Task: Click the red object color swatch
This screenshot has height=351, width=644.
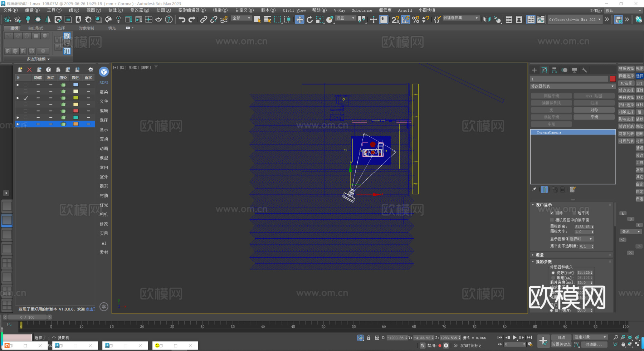Action: (x=613, y=79)
